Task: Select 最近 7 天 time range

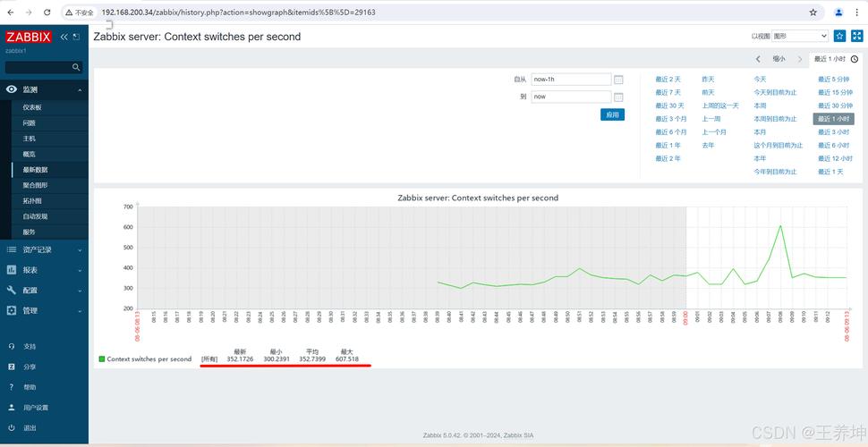Action: click(668, 92)
